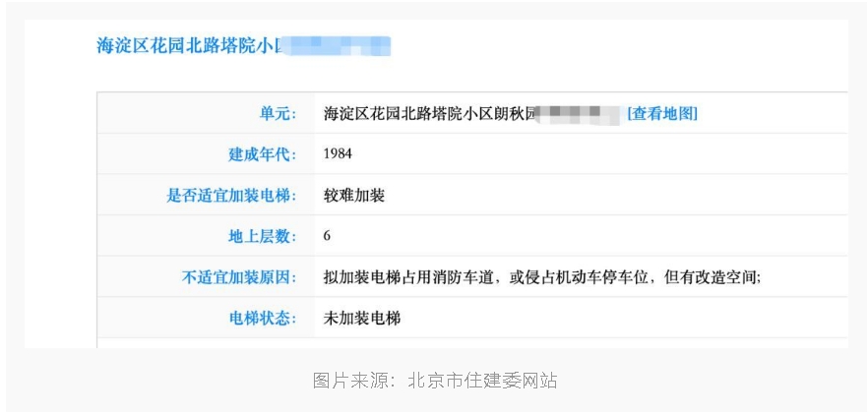Click the blue page title 海淀区花园北路塔院小区
The height and width of the screenshot is (415, 868).
click(189, 45)
